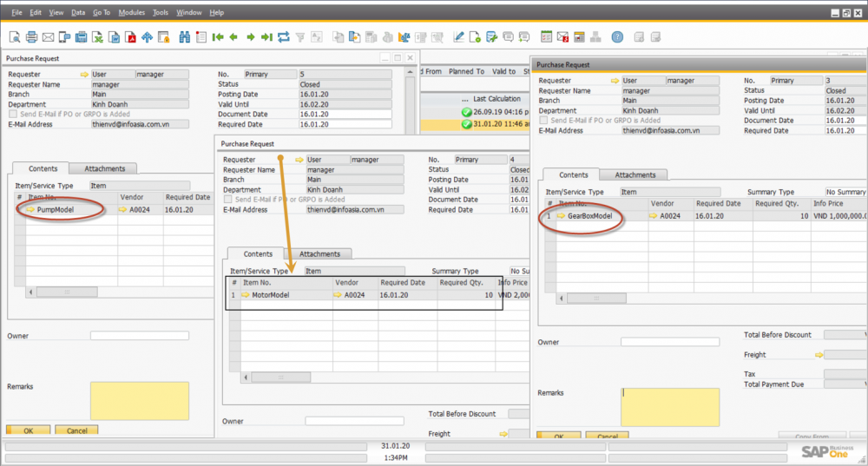Switch to Attachments tab in right window
This screenshot has height=466, width=868.
tap(635, 174)
